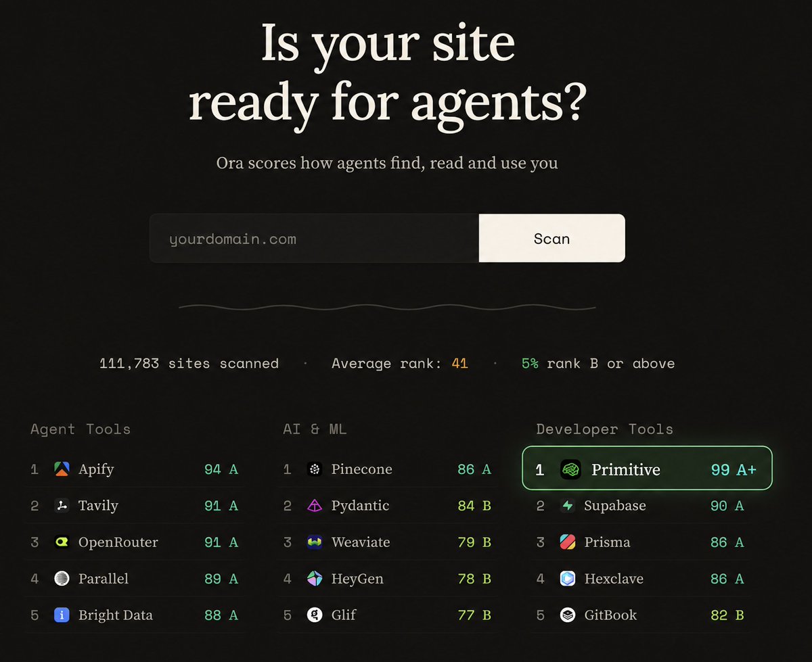The width and height of the screenshot is (812, 662).
Task: Click the Weaviate logo icon
Action: pyautogui.click(x=315, y=542)
